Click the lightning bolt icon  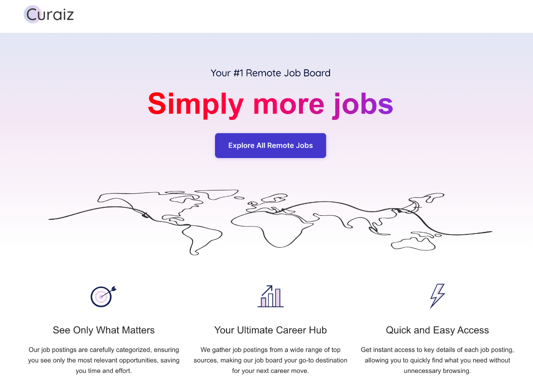point(438,296)
